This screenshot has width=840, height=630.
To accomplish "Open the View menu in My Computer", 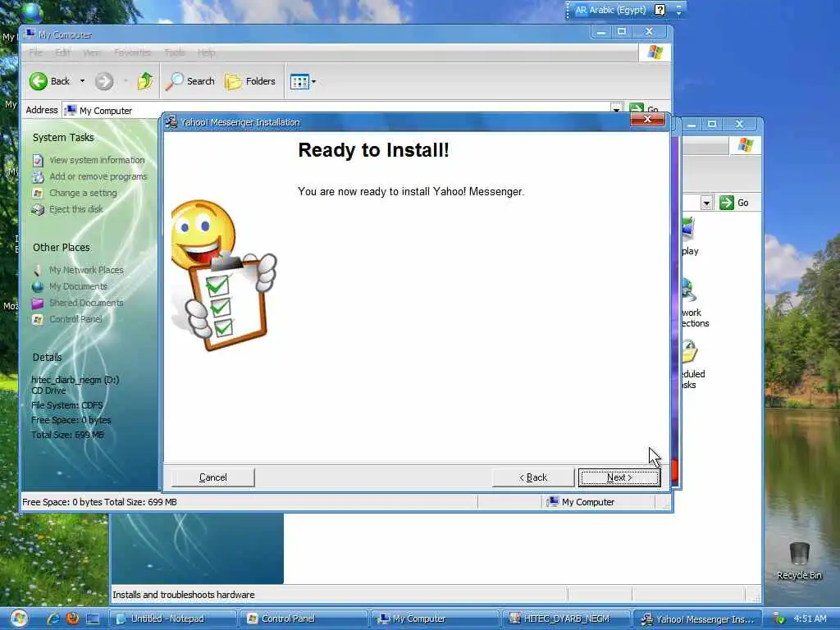I will tap(92, 52).
